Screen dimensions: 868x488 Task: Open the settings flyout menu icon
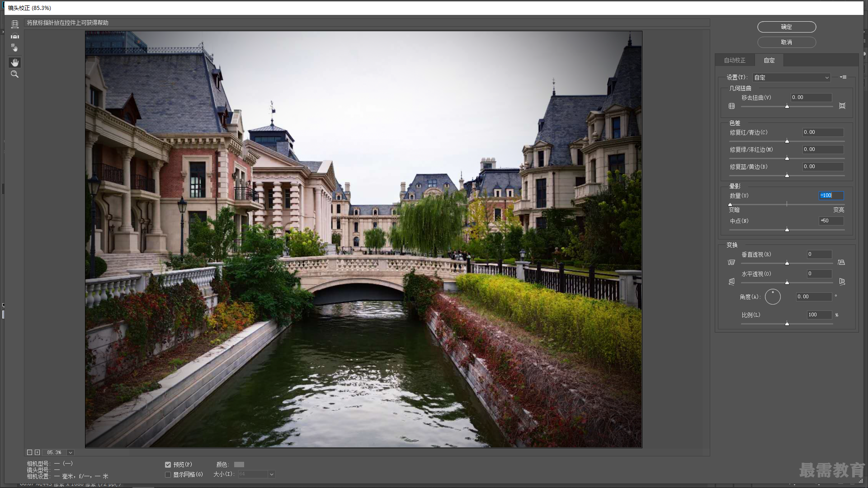[843, 77]
